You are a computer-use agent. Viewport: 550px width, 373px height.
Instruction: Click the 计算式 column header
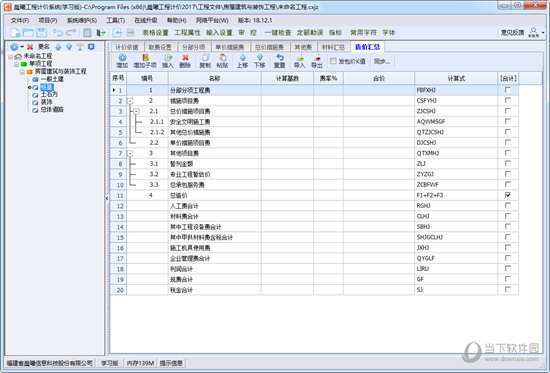point(456,78)
